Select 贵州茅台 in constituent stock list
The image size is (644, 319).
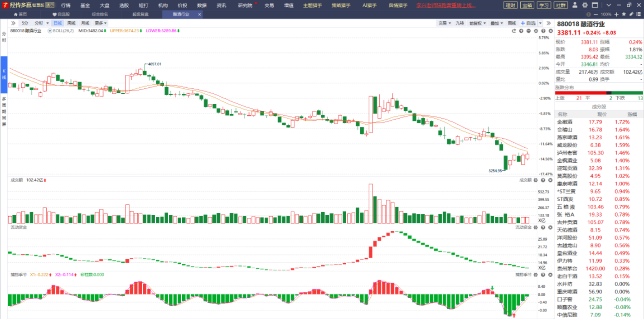[567, 268]
